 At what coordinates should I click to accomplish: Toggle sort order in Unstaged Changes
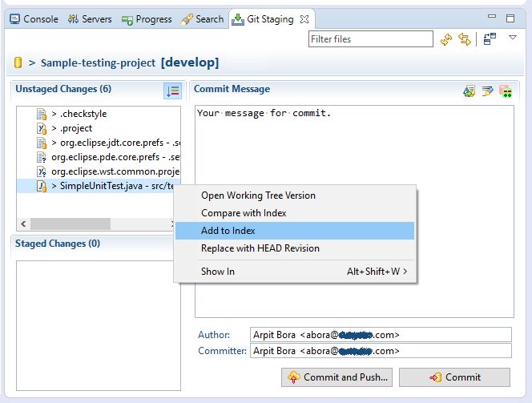coord(172,91)
